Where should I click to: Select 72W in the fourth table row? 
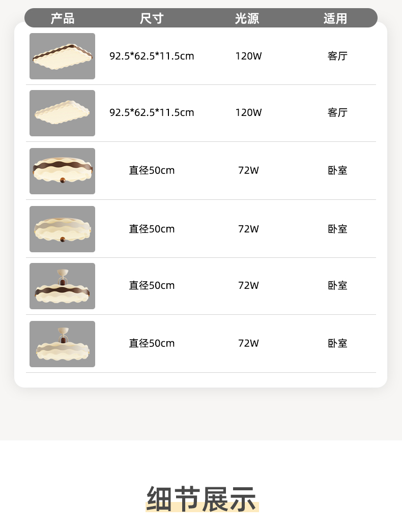pos(248,229)
